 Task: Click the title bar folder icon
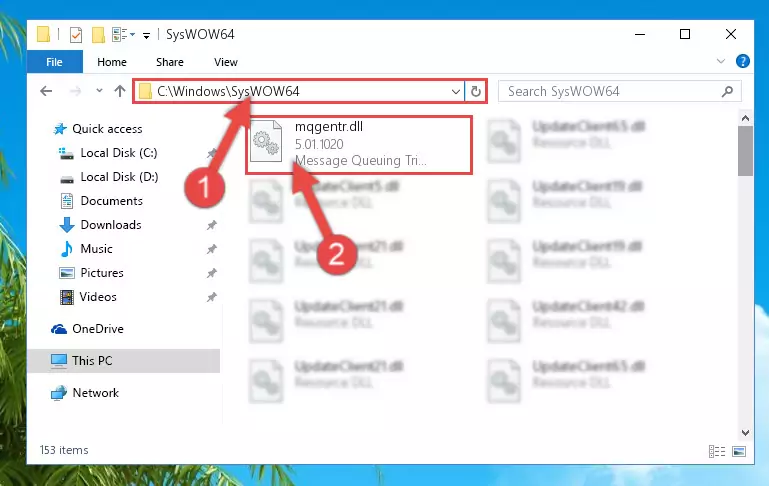click(43, 34)
